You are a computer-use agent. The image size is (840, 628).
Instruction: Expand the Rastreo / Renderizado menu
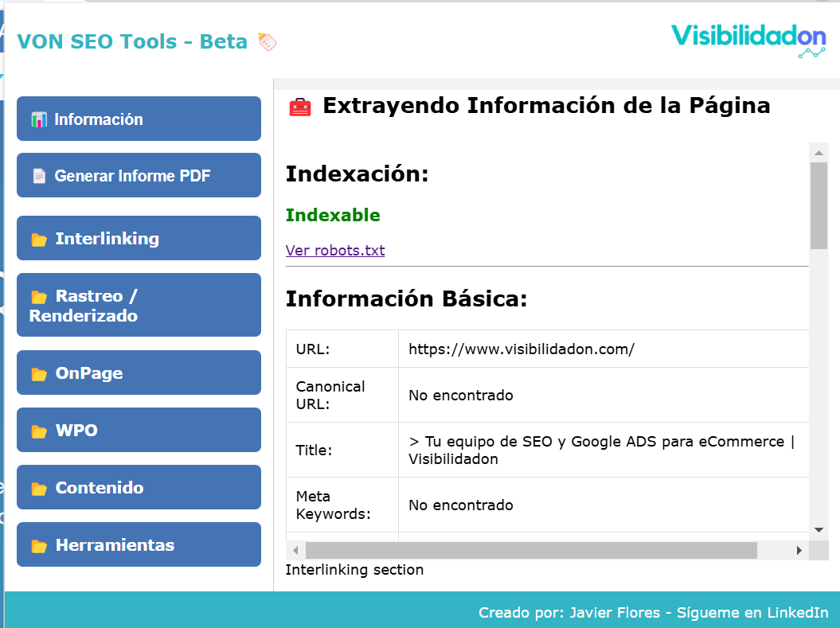tap(139, 305)
